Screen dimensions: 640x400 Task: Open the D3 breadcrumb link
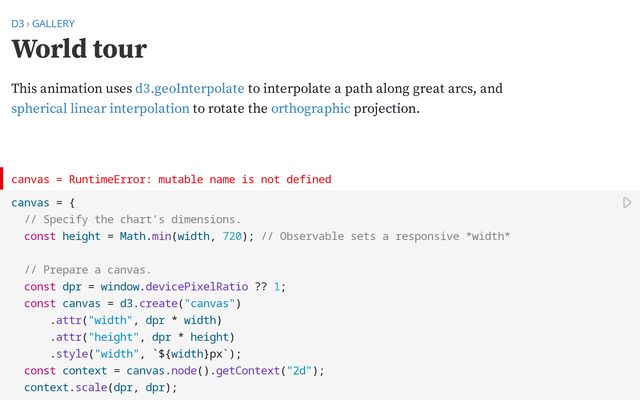pos(17,23)
